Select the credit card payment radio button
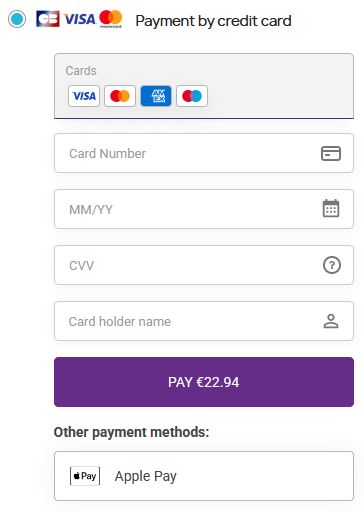This screenshot has height=512, width=364. click(17, 19)
